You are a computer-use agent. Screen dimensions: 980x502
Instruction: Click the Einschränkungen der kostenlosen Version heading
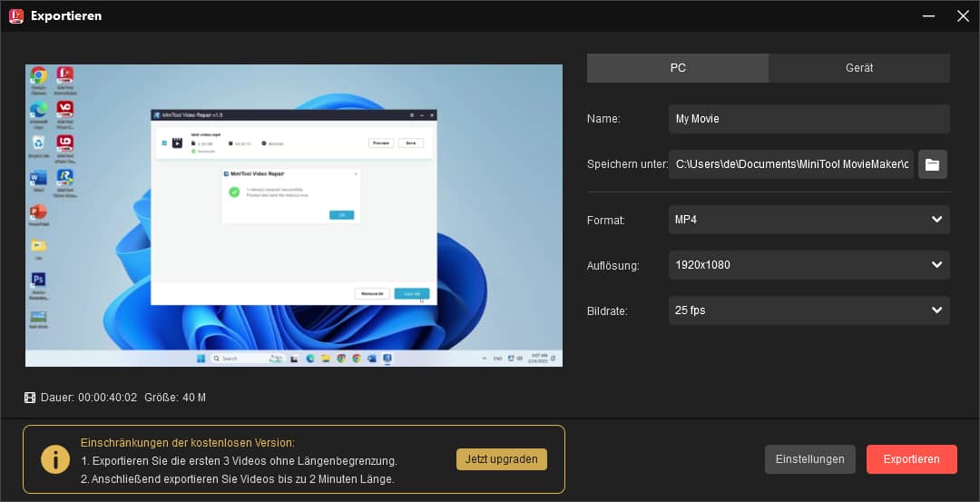[188, 443]
